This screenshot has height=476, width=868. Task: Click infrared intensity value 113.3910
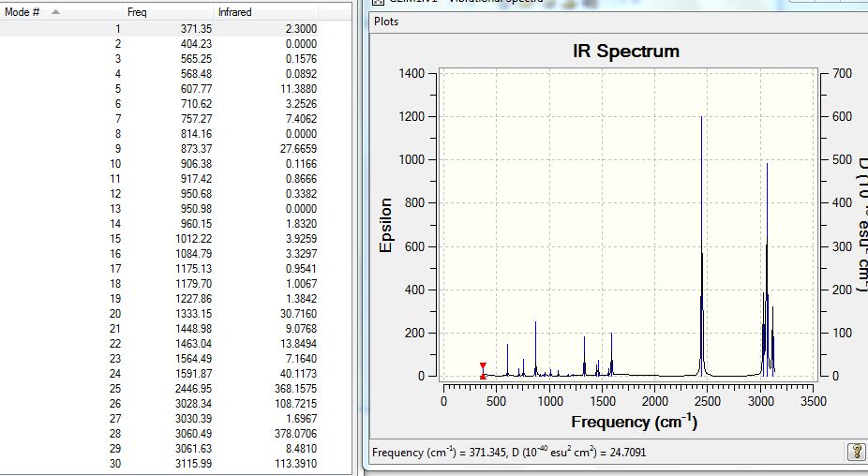pyautogui.click(x=295, y=463)
